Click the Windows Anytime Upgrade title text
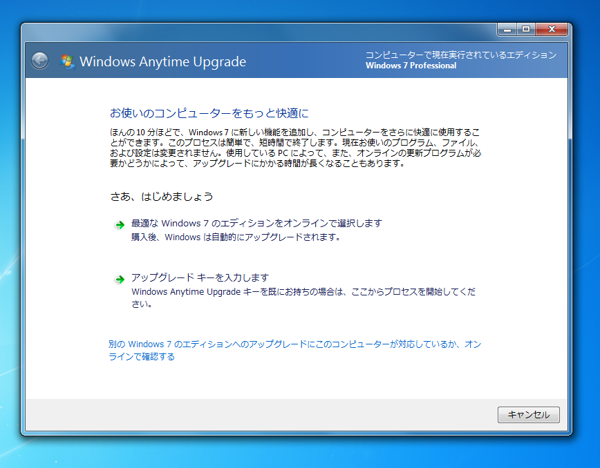 coord(163,62)
